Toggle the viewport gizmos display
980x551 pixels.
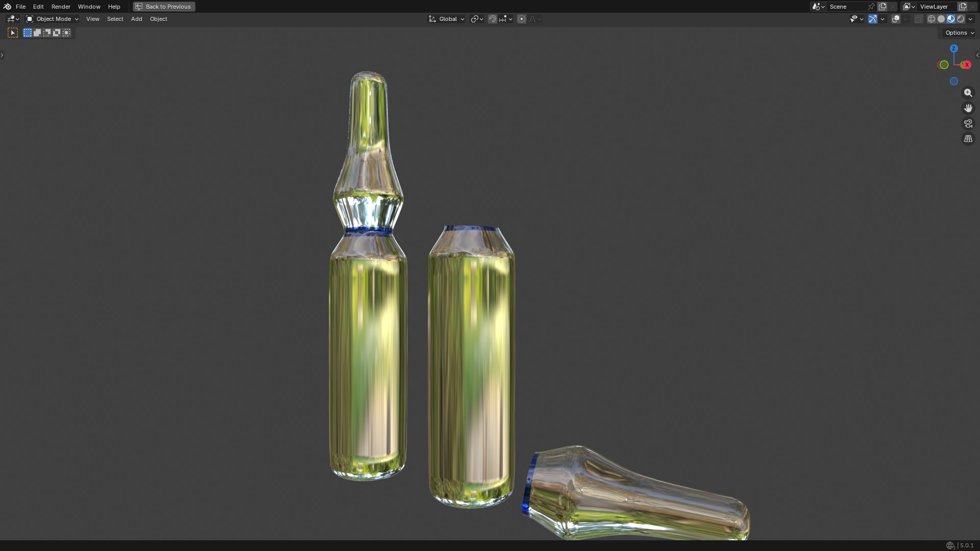coord(873,19)
